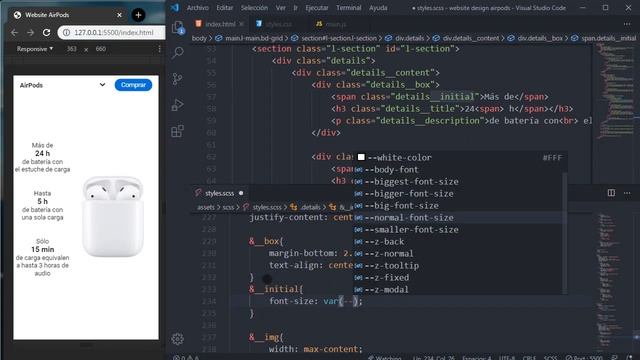Choose --normal-font-size suggestion

tap(460, 218)
